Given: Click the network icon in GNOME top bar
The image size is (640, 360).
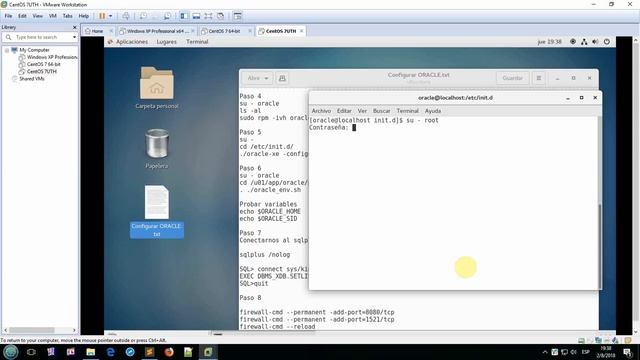Looking at the screenshot, I should pos(584,42).
